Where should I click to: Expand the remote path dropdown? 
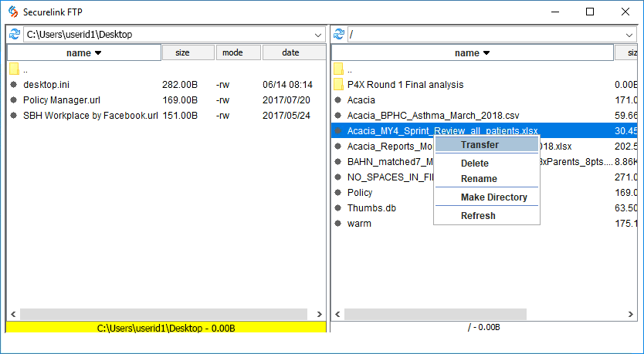[x=631, y=35]
